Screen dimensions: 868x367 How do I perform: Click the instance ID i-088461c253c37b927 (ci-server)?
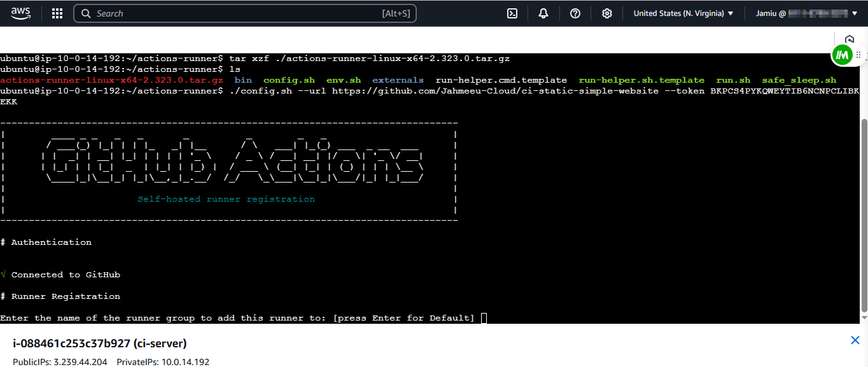[x=100, y=343]
